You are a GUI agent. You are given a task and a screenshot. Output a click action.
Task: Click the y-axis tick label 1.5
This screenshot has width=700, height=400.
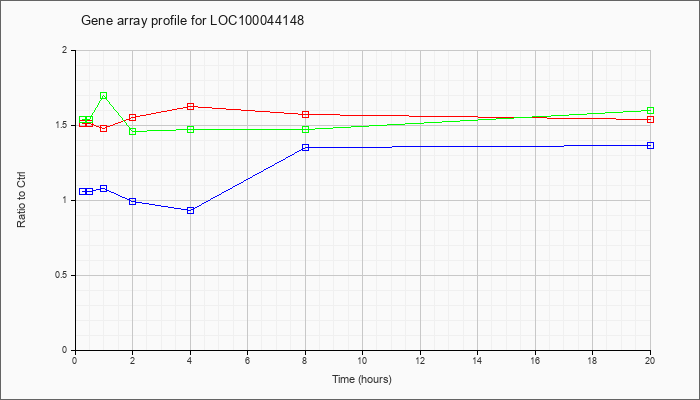point(66,125)
